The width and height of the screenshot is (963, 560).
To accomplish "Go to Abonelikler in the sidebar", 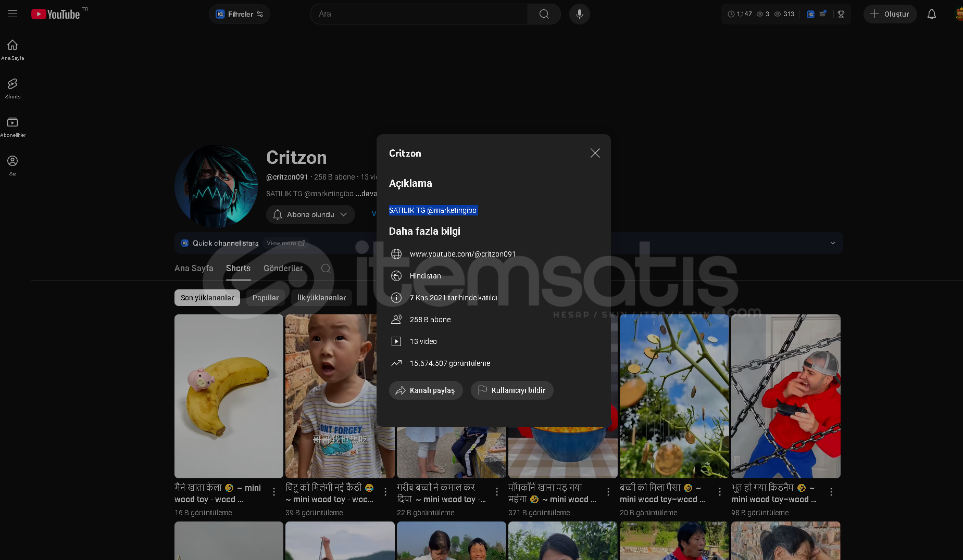I will pos(12,126).
